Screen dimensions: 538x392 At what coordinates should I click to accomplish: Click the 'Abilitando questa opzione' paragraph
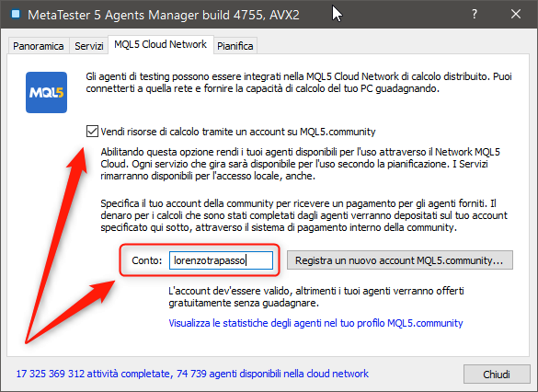[300, 164]
